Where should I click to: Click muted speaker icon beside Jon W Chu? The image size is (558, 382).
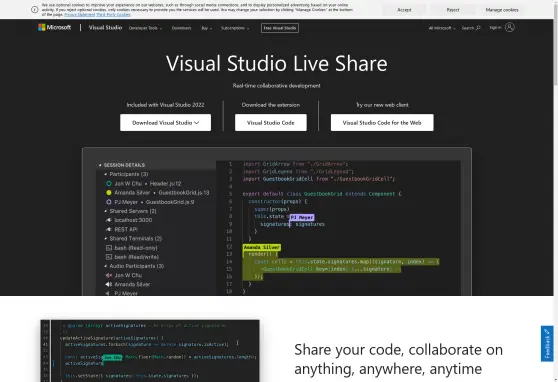point(109,275)
